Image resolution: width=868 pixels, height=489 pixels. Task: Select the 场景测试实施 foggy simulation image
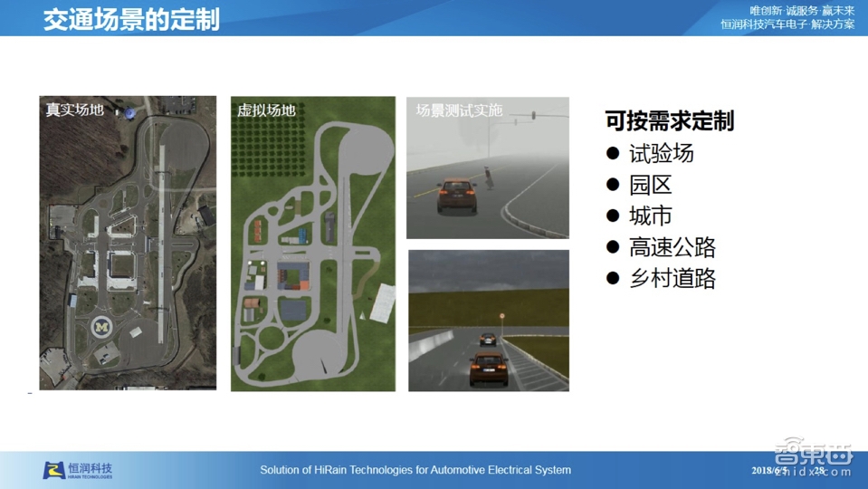(x=487, y=168)
